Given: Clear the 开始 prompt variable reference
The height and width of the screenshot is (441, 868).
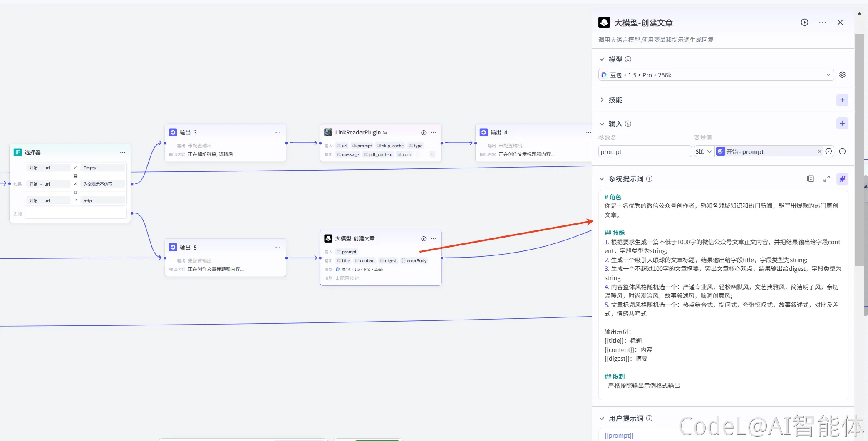Looking at the screenshot, I should [819, 151].
